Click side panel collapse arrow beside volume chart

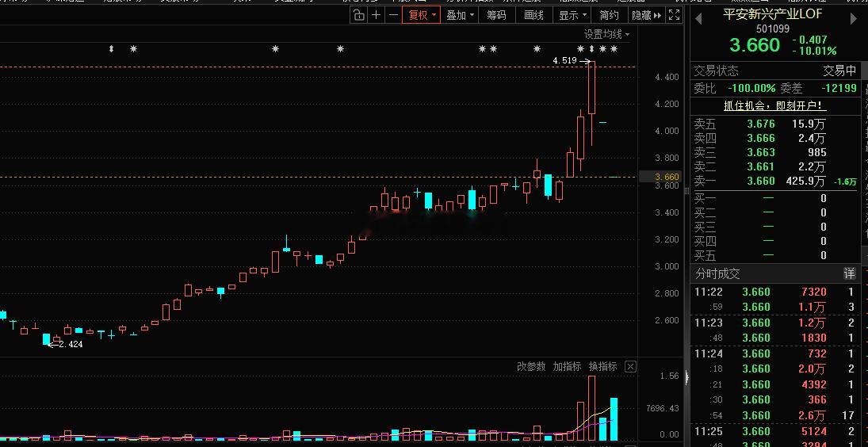(x=687, y=377)
